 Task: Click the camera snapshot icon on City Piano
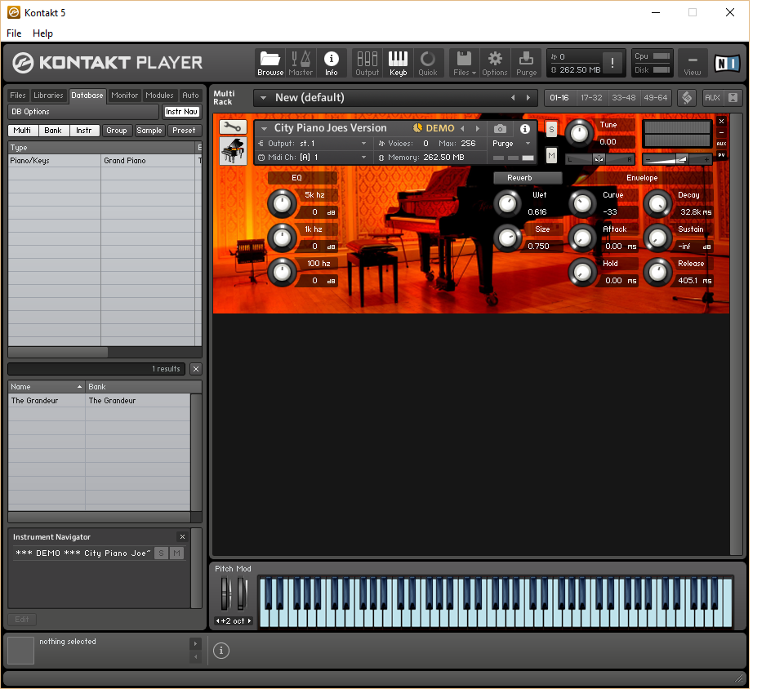(499, 129)
